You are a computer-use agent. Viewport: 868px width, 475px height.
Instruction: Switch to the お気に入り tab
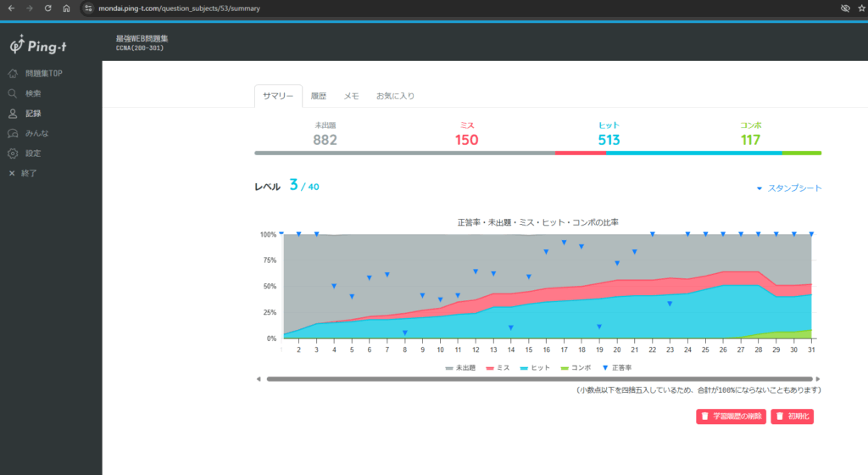point(395,96)
